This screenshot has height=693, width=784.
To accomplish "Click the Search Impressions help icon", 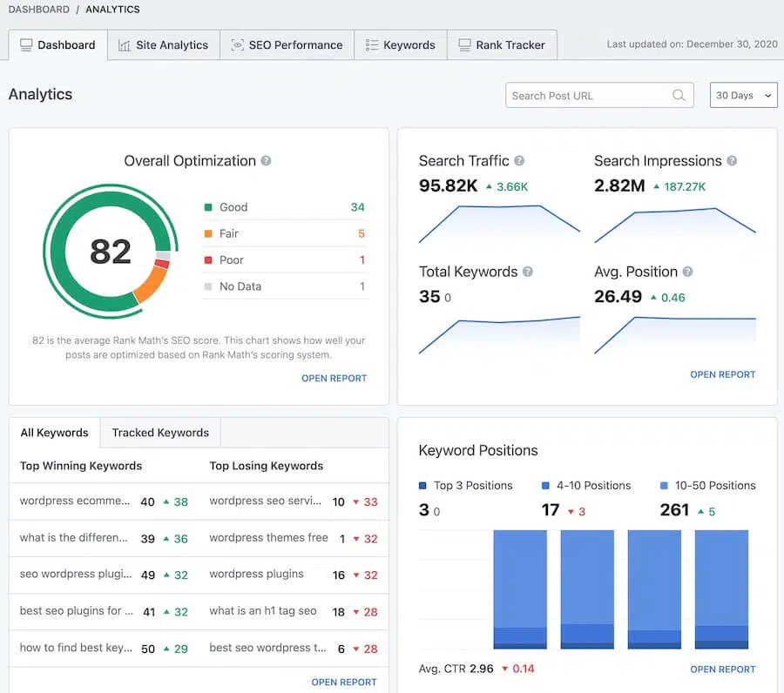I will pos(730,160).
